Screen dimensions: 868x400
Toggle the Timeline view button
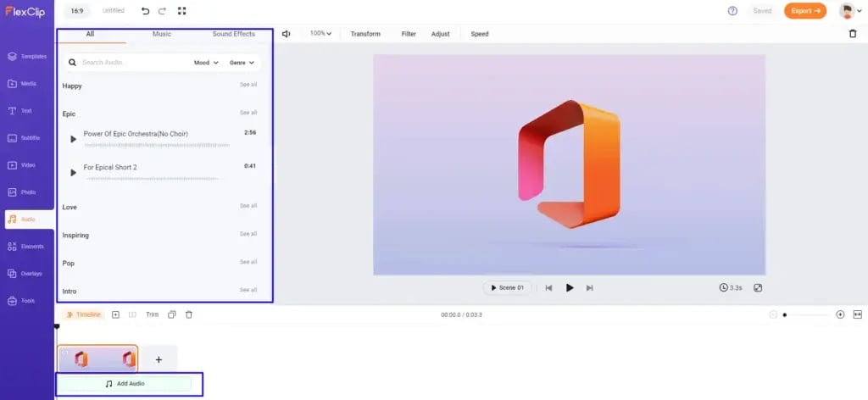pyautogui.click(x=83, y=314)
